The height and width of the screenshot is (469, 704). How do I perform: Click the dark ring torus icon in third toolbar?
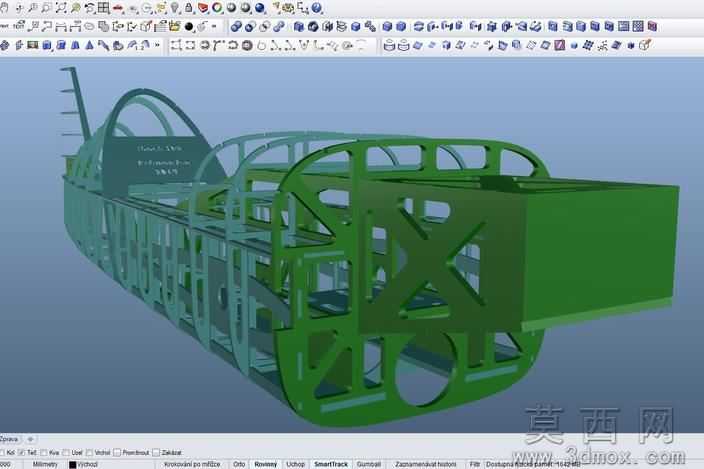click(246, 45)
